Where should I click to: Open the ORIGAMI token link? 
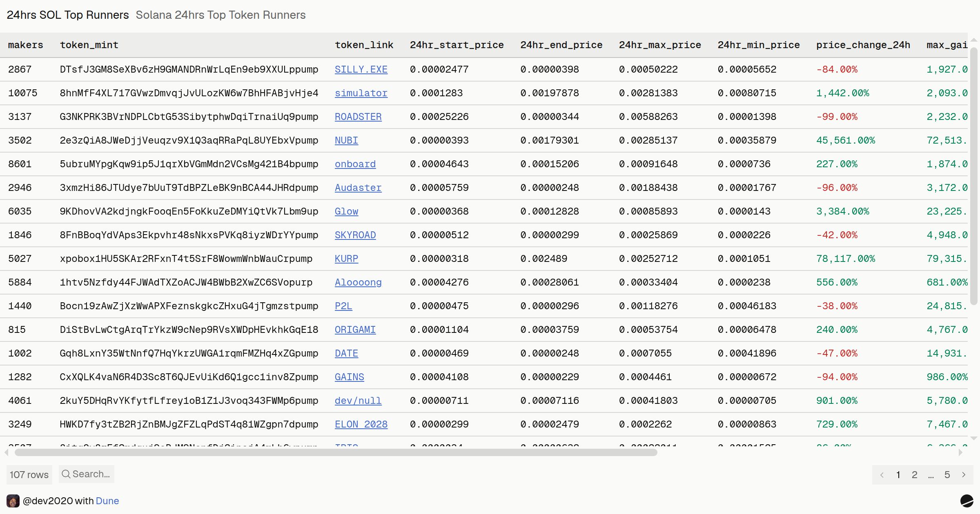355,330
